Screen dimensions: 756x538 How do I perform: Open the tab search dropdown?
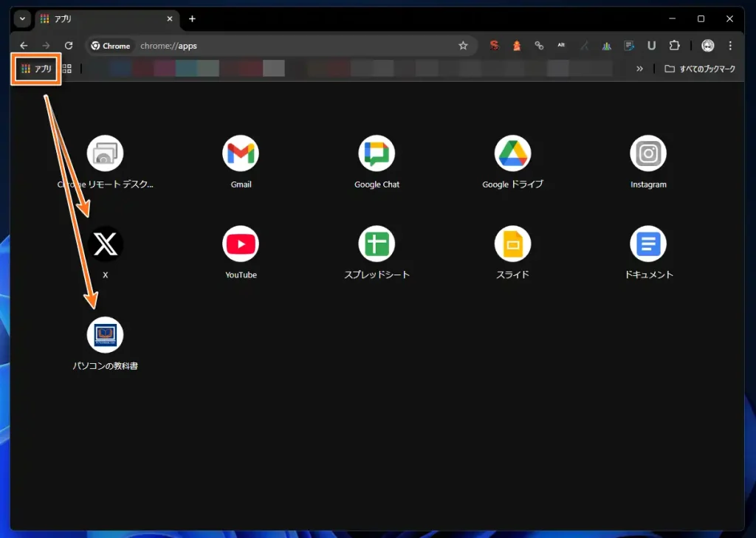point(22,18)
